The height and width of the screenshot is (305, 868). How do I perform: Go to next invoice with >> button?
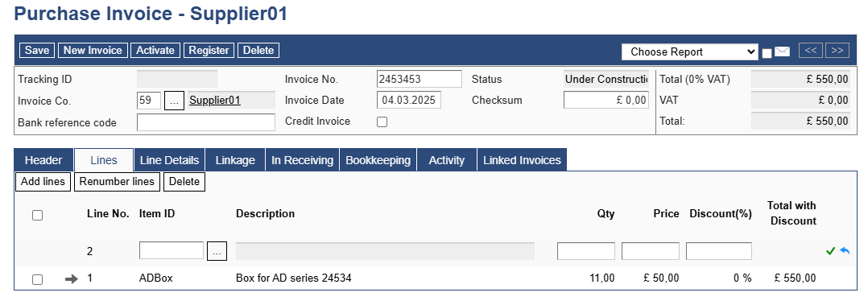pos(837,51)
